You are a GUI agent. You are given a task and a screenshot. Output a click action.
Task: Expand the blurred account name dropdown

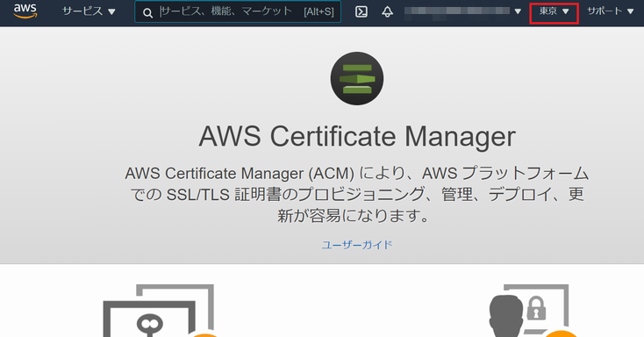[x=463, y=11]
